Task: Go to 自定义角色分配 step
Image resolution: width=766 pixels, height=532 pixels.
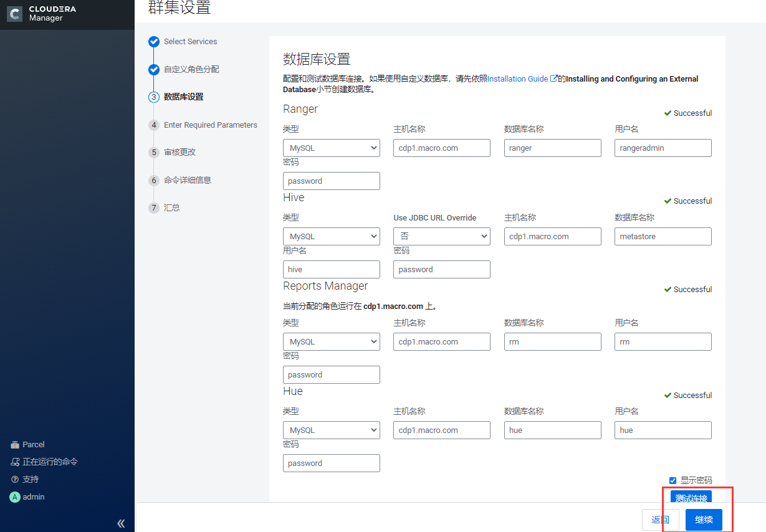Action: tap(191, 69)
